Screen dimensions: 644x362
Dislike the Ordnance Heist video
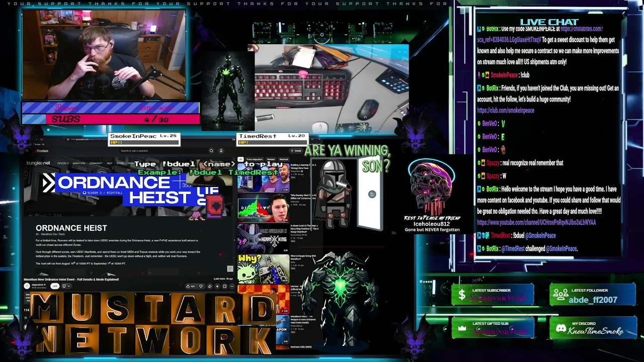[x=201, y=286]
